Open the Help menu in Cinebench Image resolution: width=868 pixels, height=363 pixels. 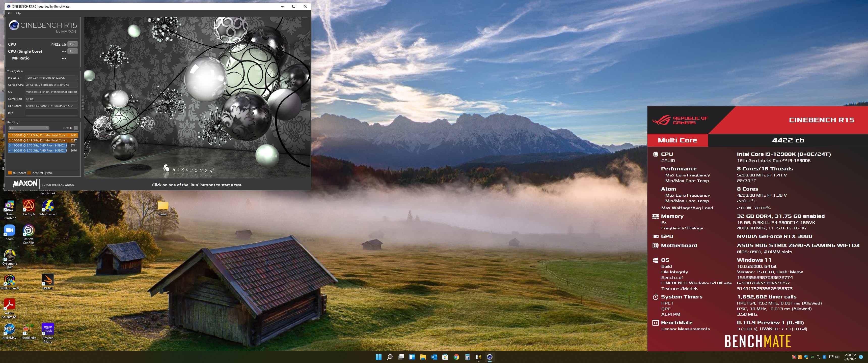pyautogui.click(x=17, y=13)
